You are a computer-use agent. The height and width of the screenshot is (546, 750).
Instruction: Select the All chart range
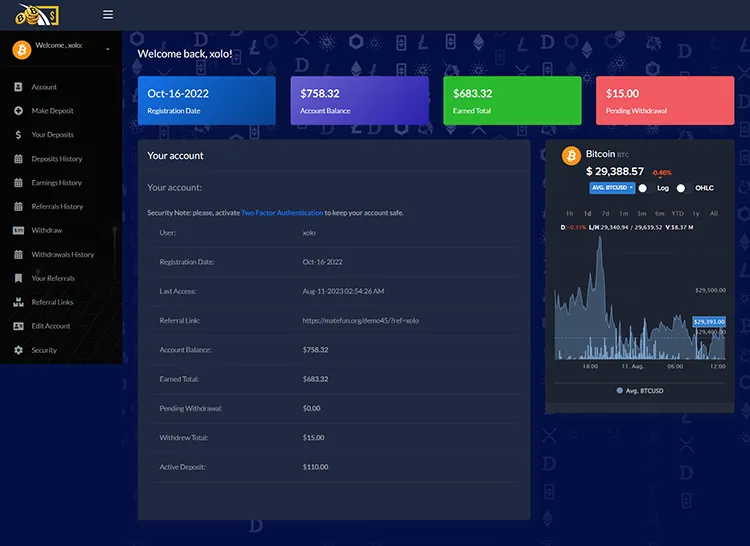click(714, 213)
